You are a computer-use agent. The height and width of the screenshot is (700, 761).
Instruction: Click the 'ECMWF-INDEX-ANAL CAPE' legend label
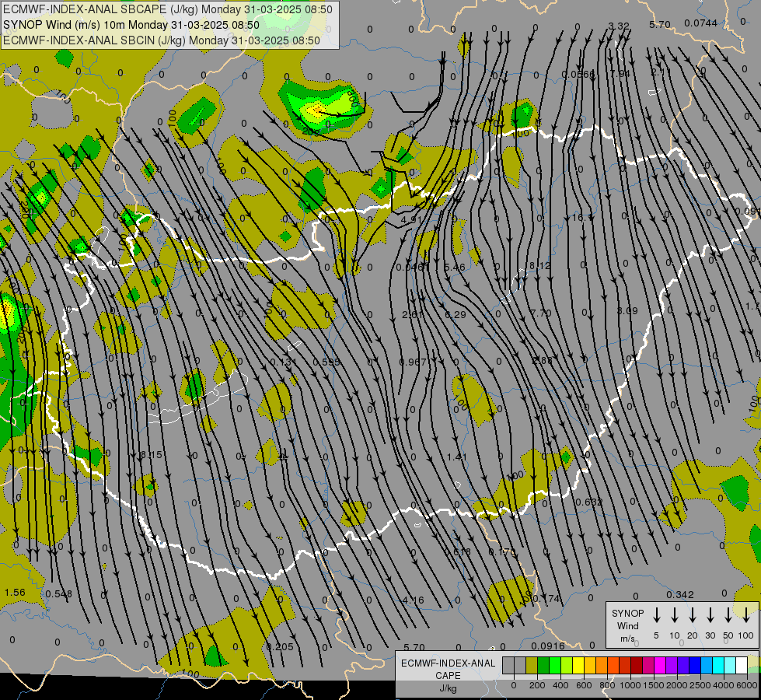point(448,669)
